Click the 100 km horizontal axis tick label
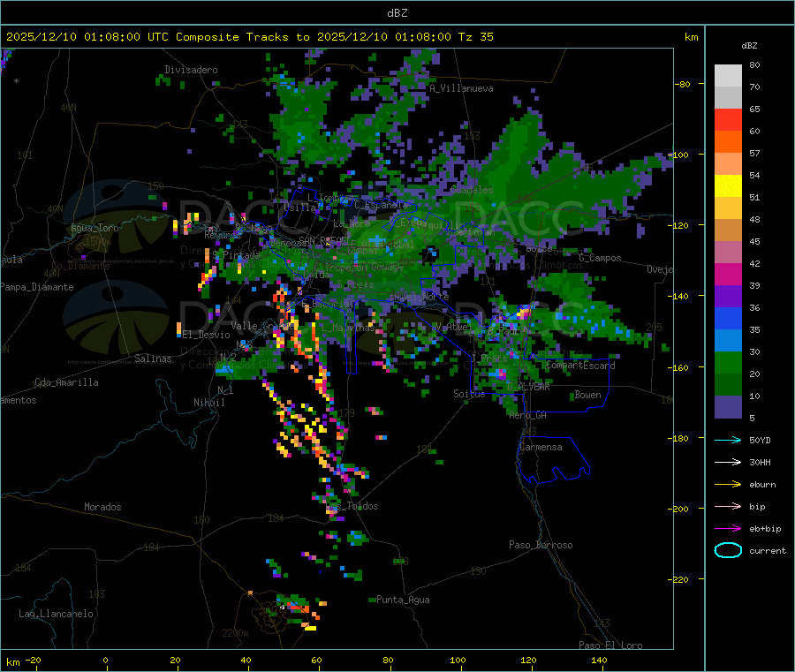795x672 pixels. 458,660
